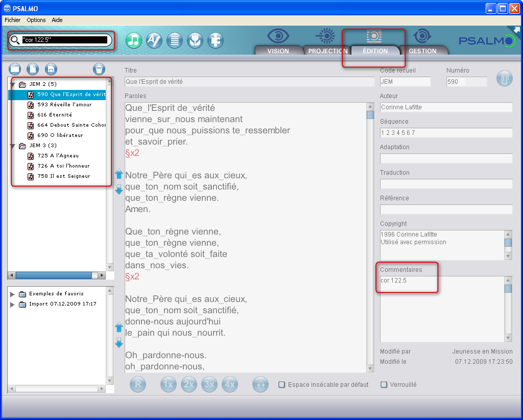
Task: Click the puzzle piece icon
Action: [216, 40]
